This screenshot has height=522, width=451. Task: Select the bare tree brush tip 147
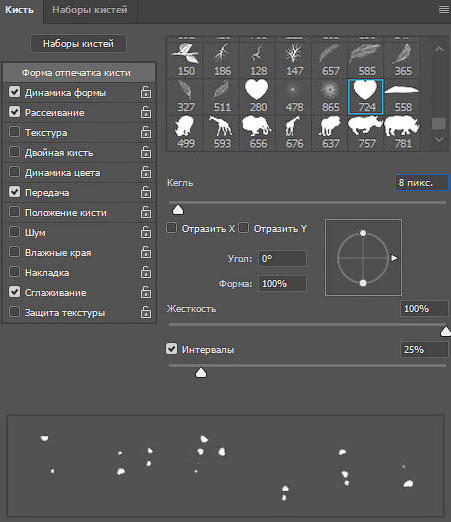pos(293,60)
